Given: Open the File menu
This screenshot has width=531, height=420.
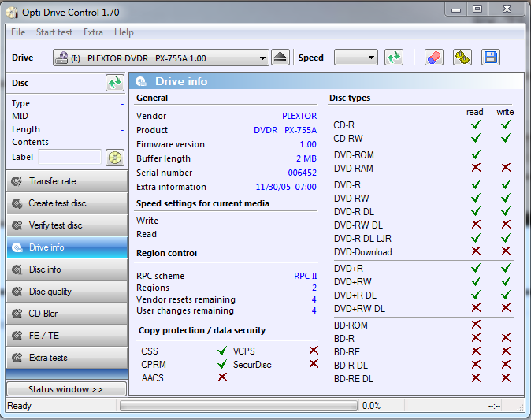Looking at the screenshot, I should pos(18,32).
